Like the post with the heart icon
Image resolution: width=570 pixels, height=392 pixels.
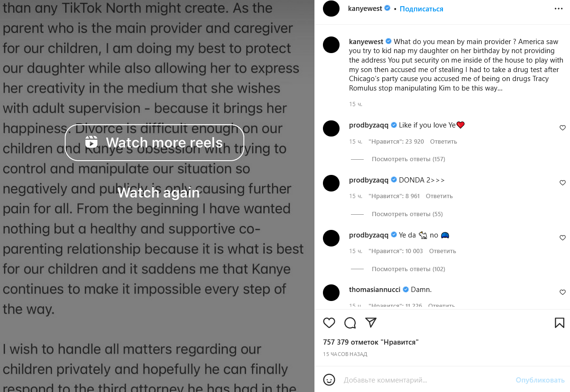(329, 323)
